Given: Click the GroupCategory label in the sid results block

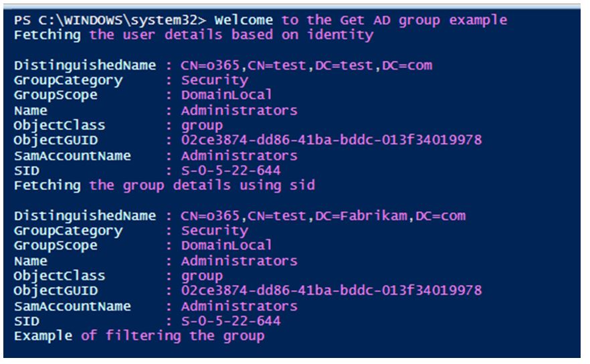Looking at the screenshot, I should click(x=68, y=231).
